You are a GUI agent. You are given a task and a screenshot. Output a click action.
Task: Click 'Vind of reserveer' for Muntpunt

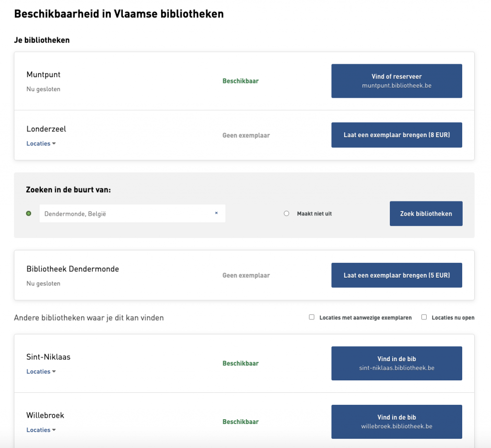tap(397, 81)
